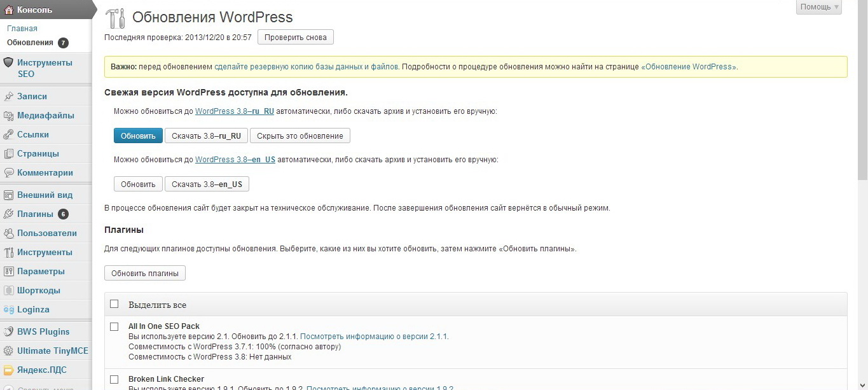Click blue Обновить button for ru_RU
The image size is (868, 390).
(138, 136)
